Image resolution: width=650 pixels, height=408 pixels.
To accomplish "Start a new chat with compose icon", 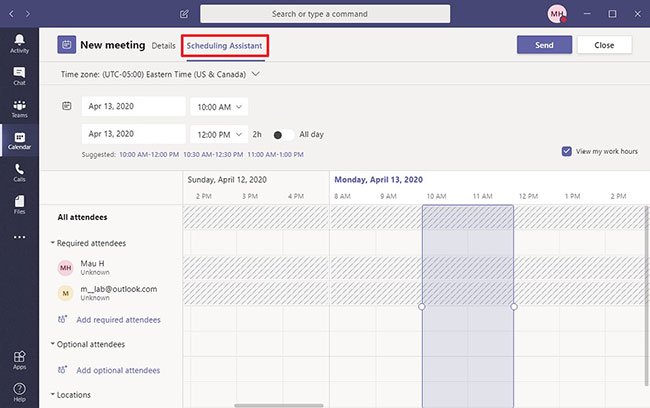I will coord(184,14).
